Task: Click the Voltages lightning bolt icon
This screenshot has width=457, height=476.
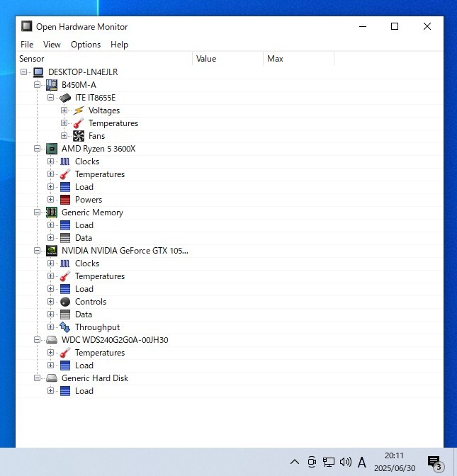Action: (79, 110)
